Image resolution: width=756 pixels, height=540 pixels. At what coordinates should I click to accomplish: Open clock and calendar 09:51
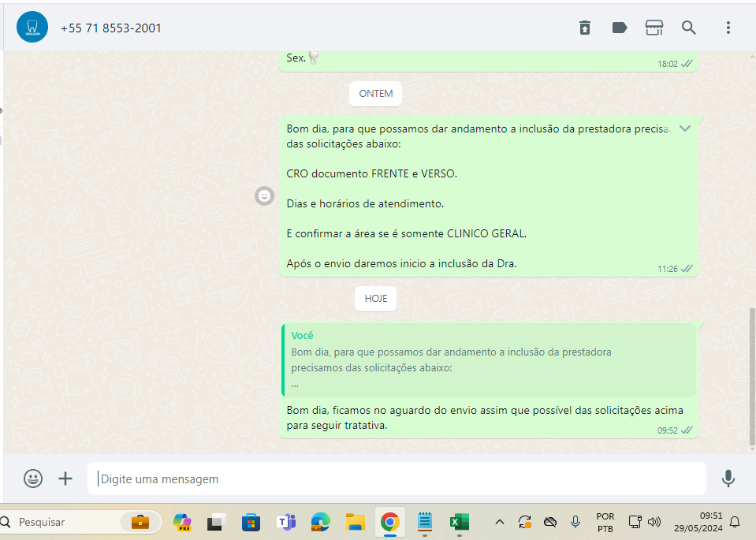coord(698,522)
